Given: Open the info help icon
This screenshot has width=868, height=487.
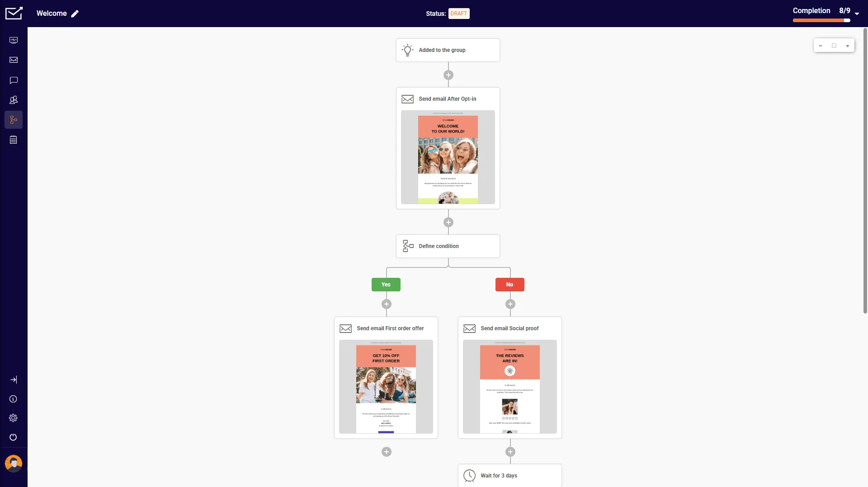Looking at the screenshot, I should 13,399.
